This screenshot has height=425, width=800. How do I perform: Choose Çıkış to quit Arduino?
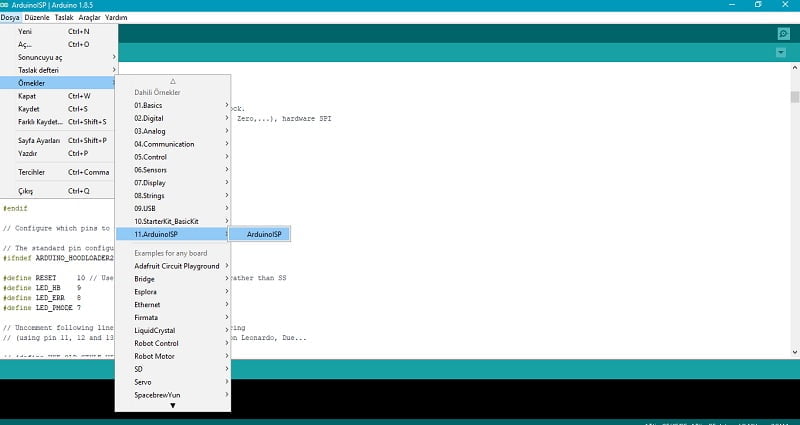click(x=59, y=191)
